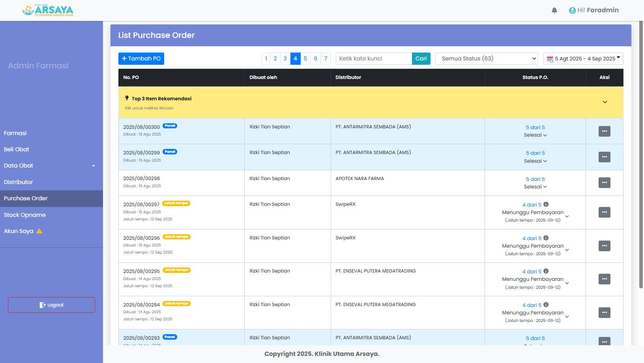Open Distributor in the sidebar
This screenshot has width=644, height=363.
[19, 182]
